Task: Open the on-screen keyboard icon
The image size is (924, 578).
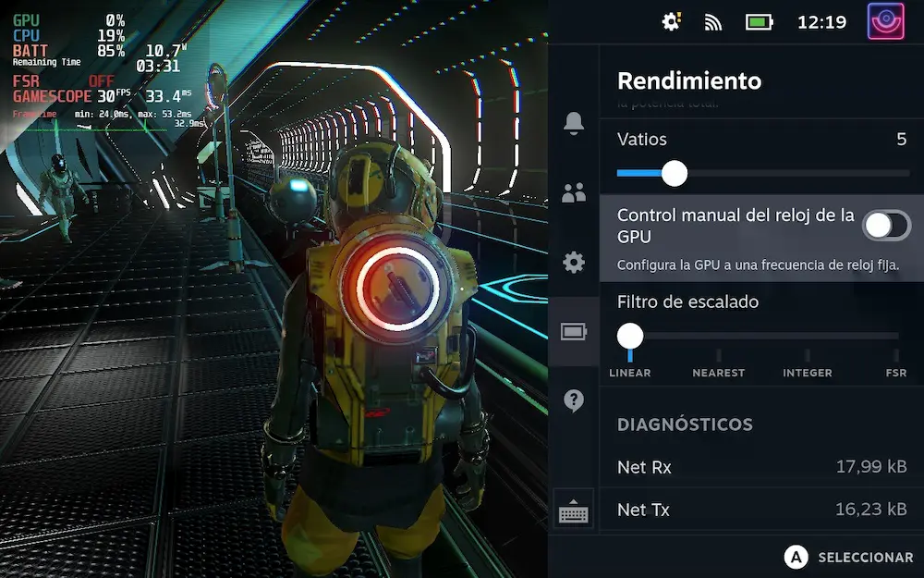Action: [574, 510]
